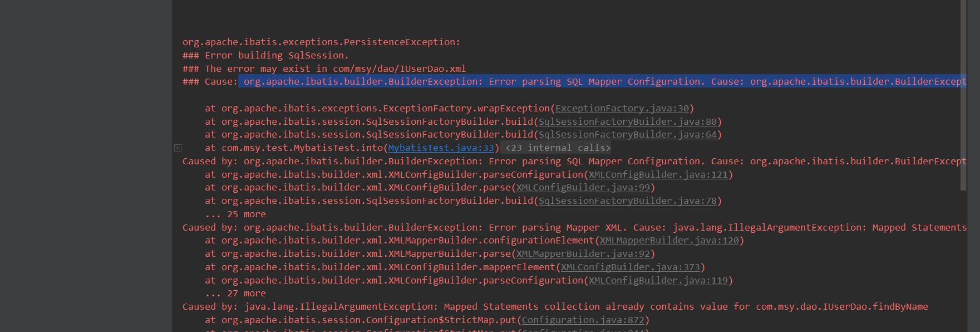The width and height of the screenshot is (980, 332).
Task: Open SqlSessionFactoryBuilder.java:78 link
Action: pyautogui.click(x=628, y=201)
